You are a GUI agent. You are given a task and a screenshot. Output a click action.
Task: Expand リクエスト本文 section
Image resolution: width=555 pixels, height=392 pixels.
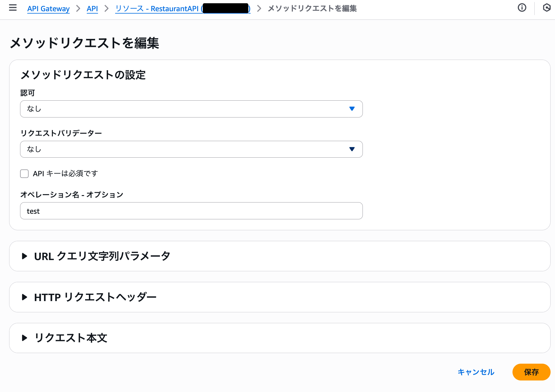point(71,338)
